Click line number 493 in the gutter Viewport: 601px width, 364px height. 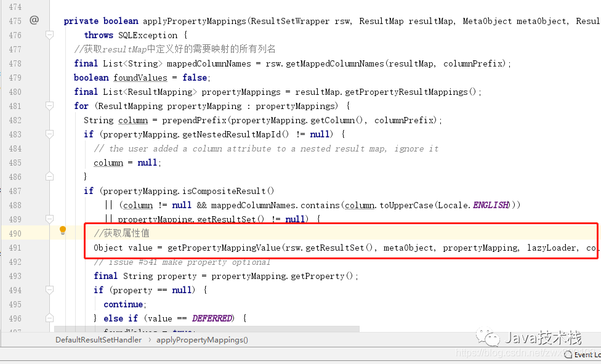point(15,276)
